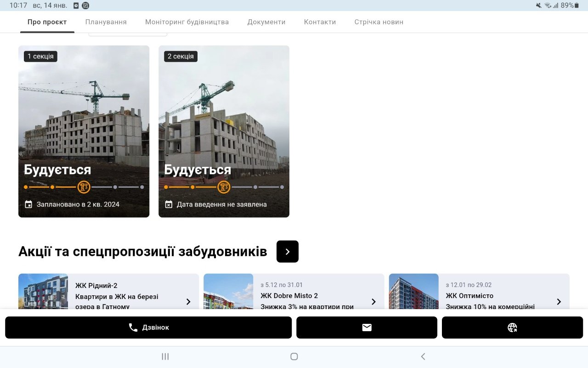The width and height of the screenshot is (588, 368).
Task: Tap the calendar icon in section 1 card
Action: tap(28, 204)
